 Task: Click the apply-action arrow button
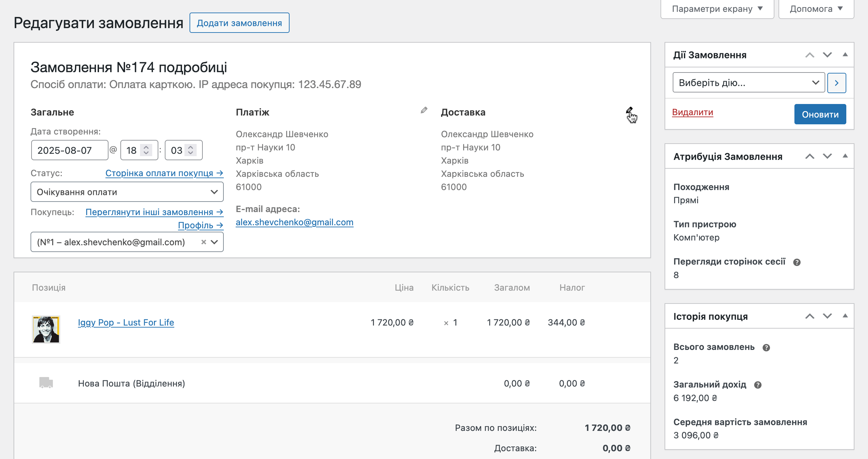(836, 83)
